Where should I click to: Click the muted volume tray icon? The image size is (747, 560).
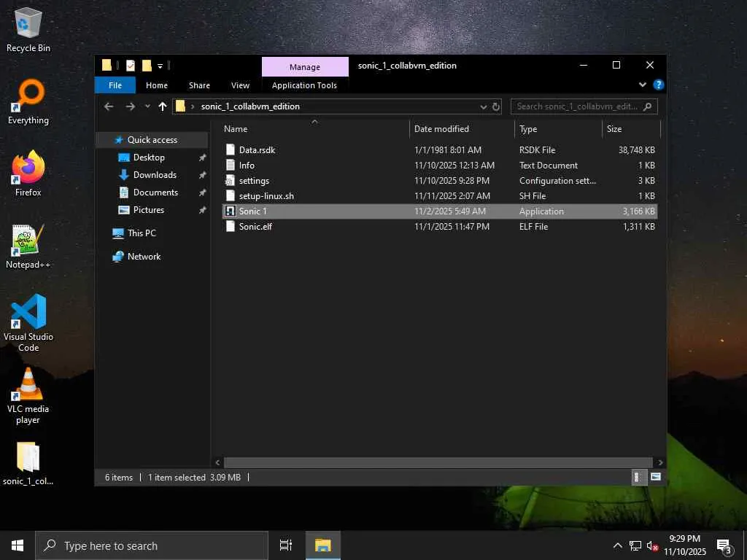[x=652, y=545]
